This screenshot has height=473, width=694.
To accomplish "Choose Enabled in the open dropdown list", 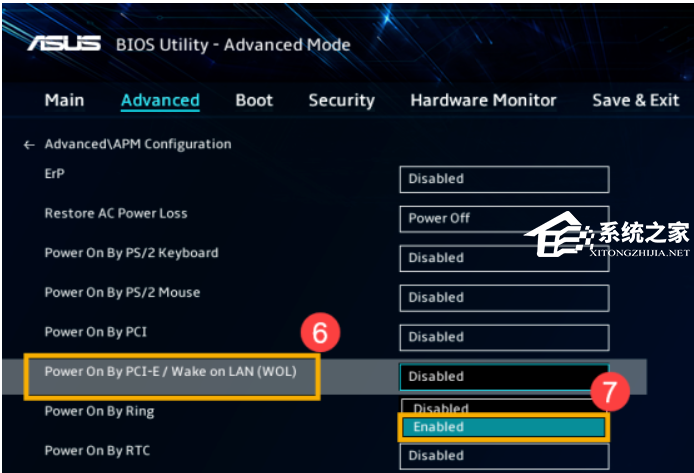I will 504,427.
